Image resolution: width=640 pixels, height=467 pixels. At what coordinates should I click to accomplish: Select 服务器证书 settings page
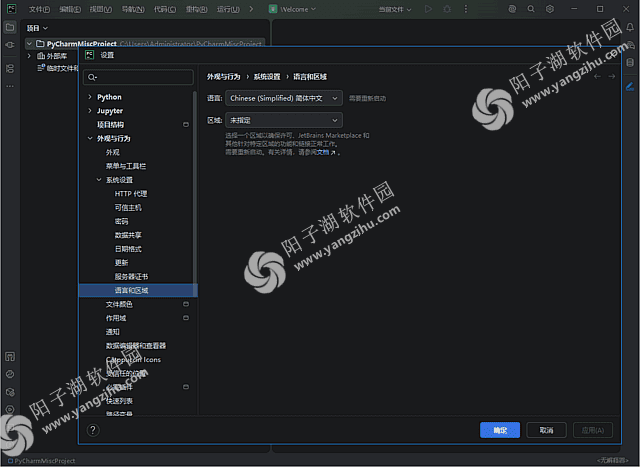(131, 276)
